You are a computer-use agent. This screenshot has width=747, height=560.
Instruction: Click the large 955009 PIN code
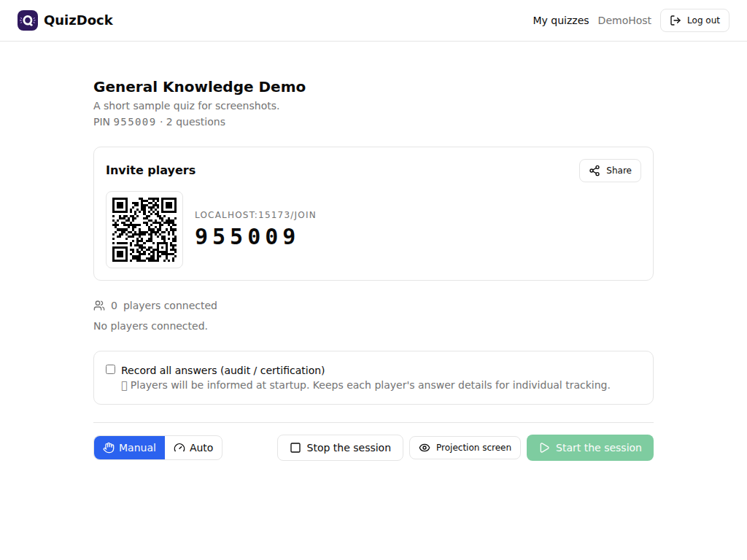(246, 237)
